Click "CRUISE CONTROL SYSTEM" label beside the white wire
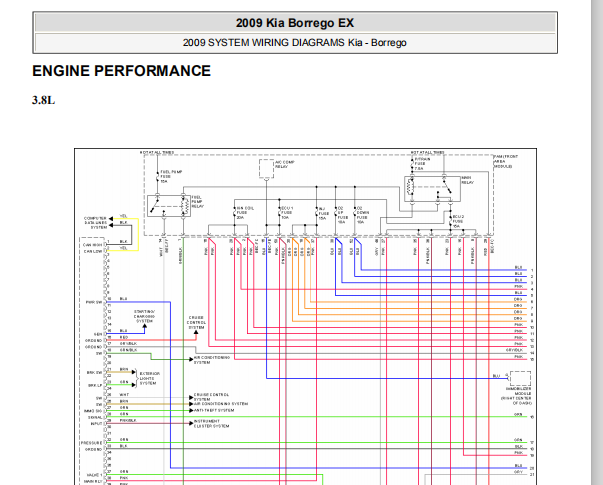 tap(211, 396)
